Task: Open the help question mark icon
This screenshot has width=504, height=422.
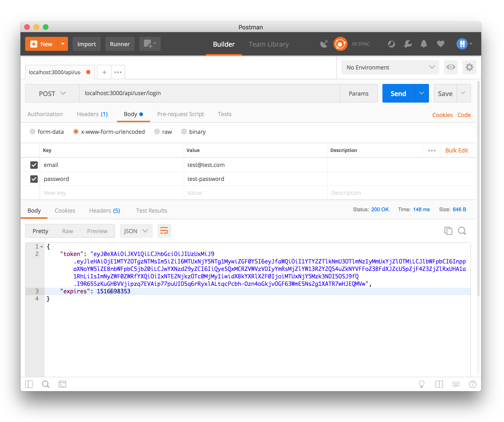Action: pos(473,384)
